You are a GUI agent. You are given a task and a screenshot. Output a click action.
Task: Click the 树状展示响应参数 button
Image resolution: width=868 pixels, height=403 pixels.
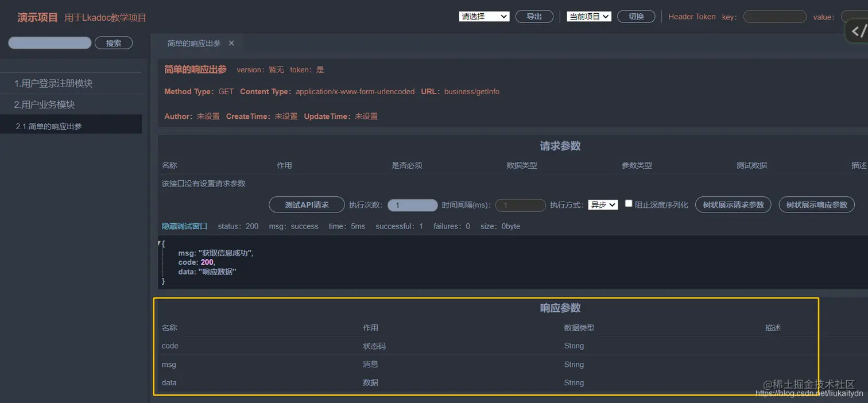pos(816,204)
